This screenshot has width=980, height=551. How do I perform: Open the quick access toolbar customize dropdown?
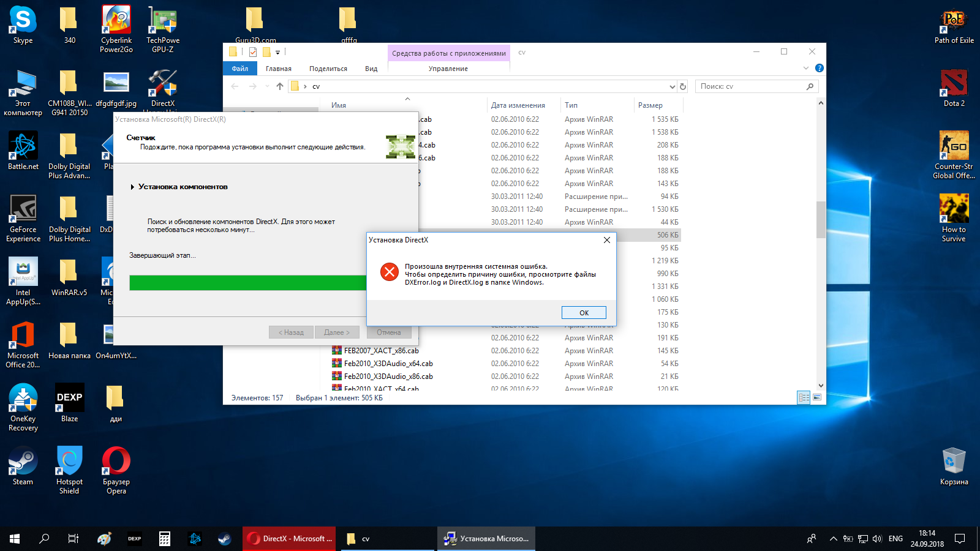click(x=277, y=53)
